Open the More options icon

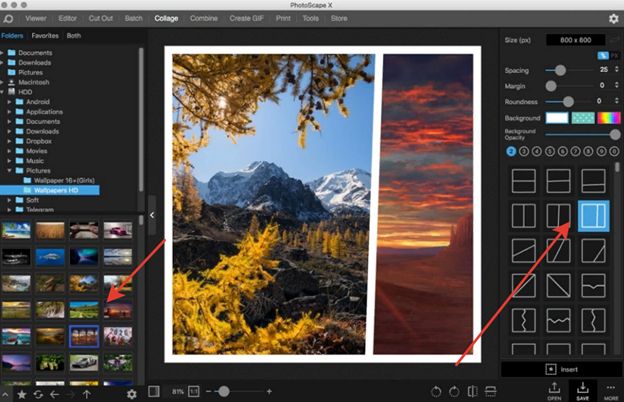610,388
